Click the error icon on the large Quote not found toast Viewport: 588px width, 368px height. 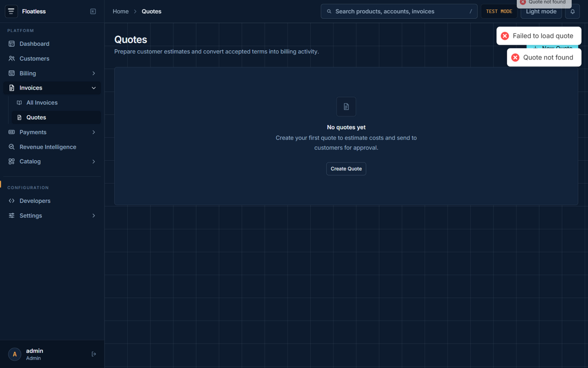click(515, 58)
